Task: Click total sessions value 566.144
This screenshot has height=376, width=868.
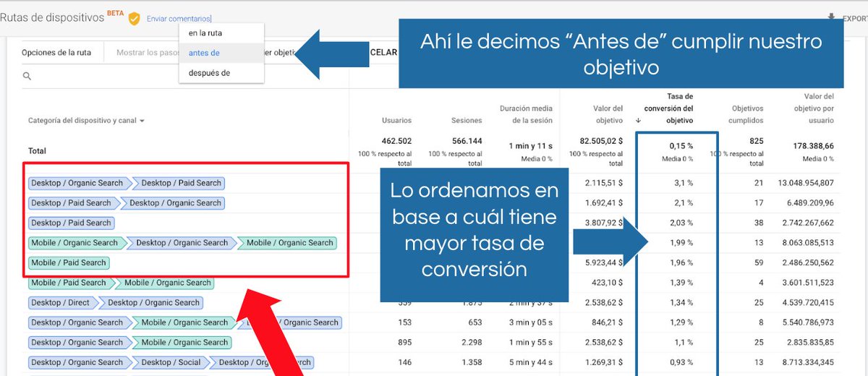Action: (467, 141)
